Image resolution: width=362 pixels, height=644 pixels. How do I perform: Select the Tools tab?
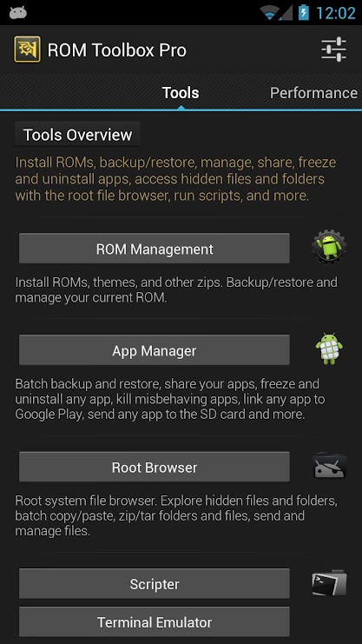[x=181, y=93]
